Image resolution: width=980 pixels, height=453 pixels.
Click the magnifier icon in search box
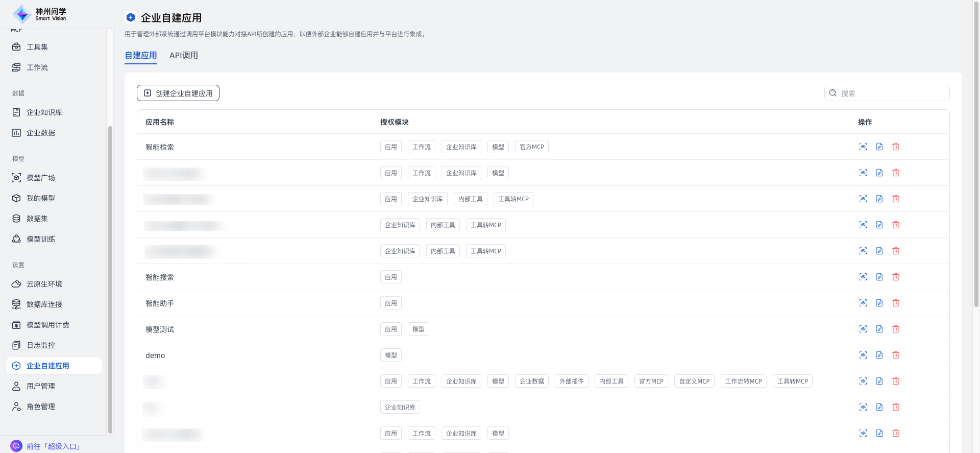coord(833,93)
